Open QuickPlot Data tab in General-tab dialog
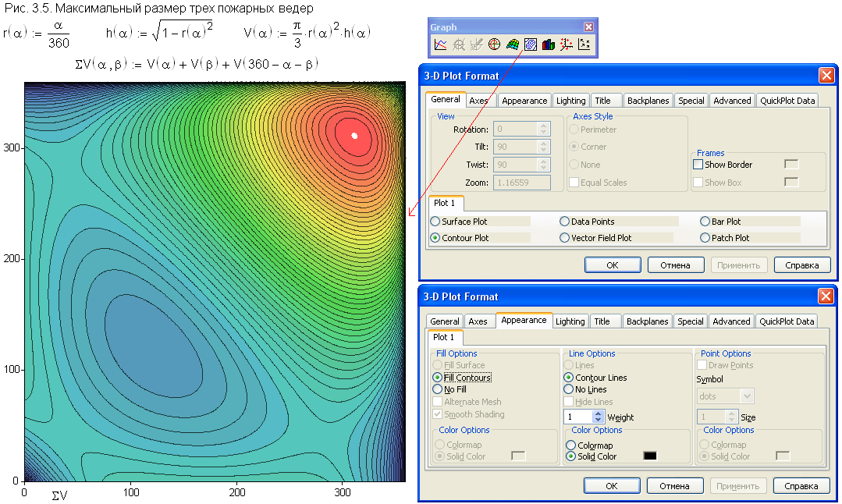This screenshot has width=842, height=504. (787, 101)
